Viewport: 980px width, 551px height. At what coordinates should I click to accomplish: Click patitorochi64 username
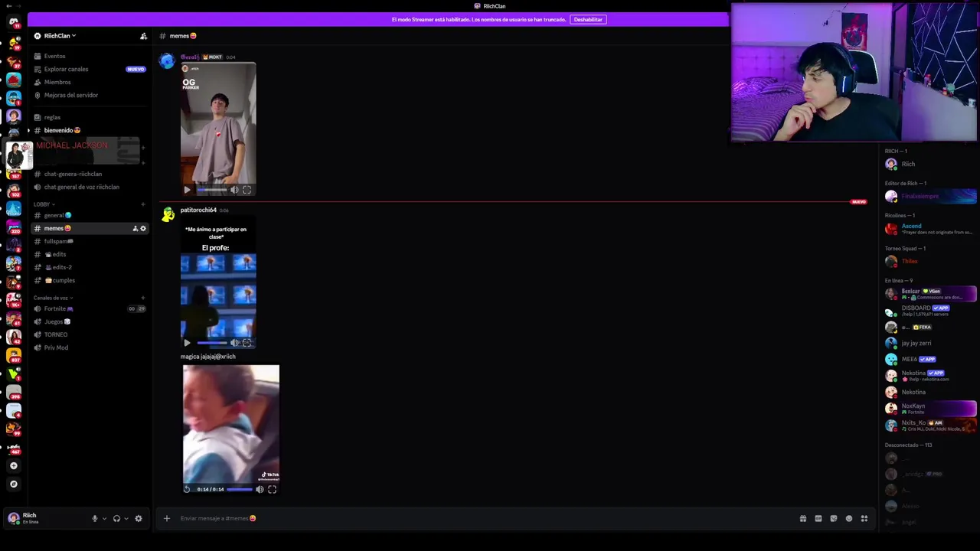tap(198, 210)
